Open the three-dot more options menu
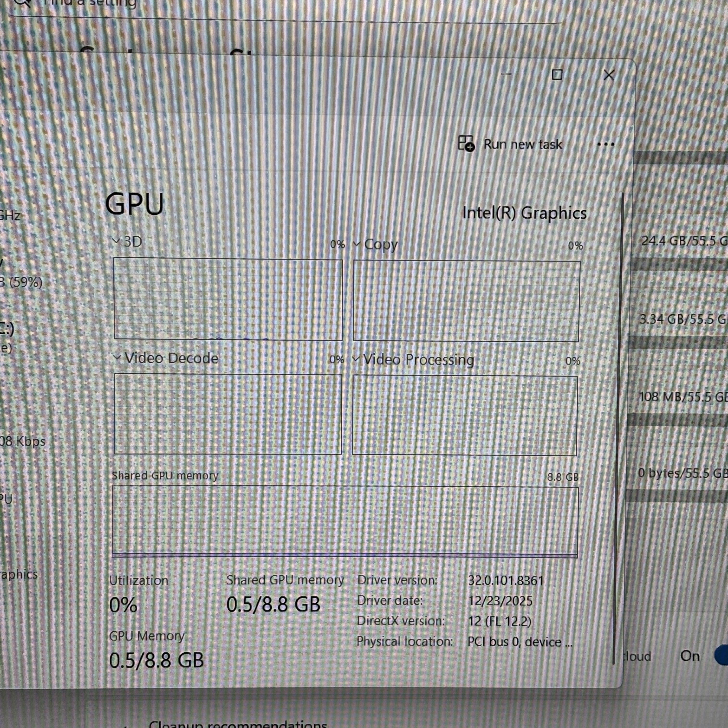Image resolution: width=728 pixels, height=728 pixels. coord(606,144)
